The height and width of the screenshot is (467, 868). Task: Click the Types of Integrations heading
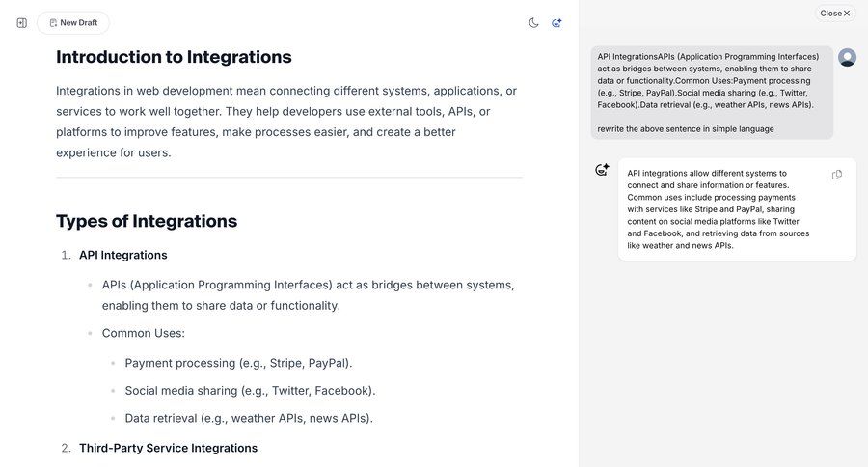(x=147, y=221)
